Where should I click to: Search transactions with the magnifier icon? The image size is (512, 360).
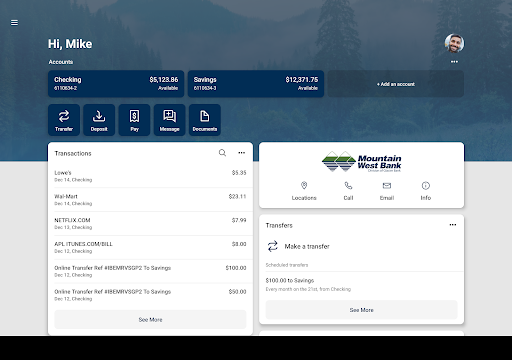[222, 153]
